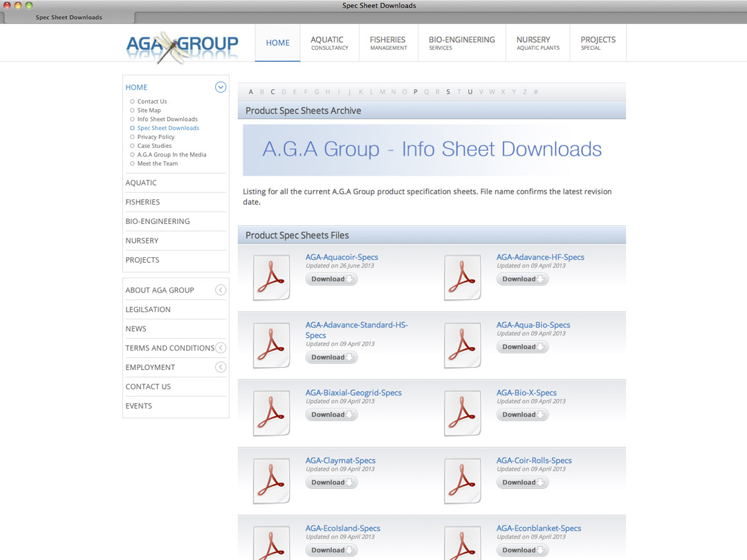Screen dimensions: 747x560
Task: Select the AGA-Coir-Rolls-Specs PDF icon
Action: 462,480
